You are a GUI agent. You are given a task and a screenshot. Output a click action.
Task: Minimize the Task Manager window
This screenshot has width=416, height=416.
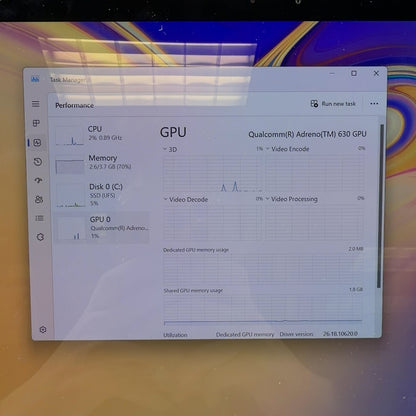click(x=332, y=73)
